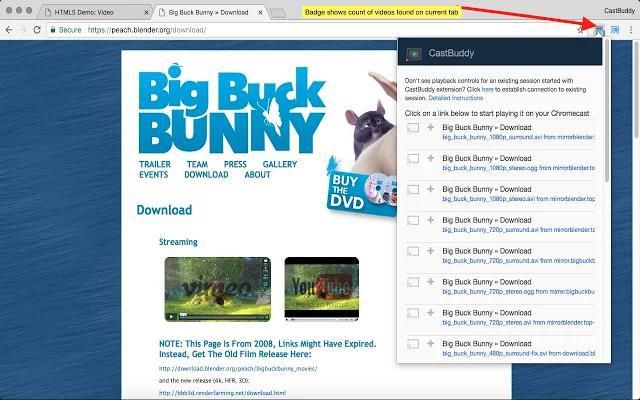Open the Chrome three-dot menu
This screenshot has width=640, height=400.
631,30
